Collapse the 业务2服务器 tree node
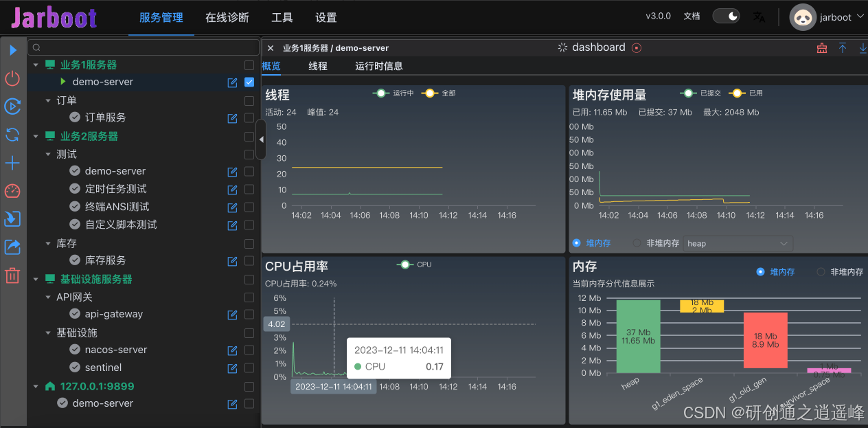The height and width of the screenshot is (428, 868). click(36, 136)
